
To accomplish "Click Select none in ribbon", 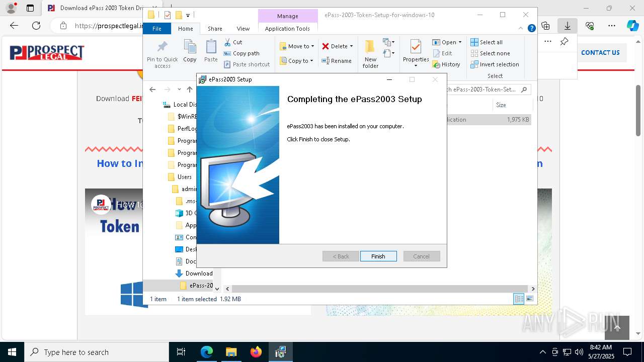I will coord(490,53).
